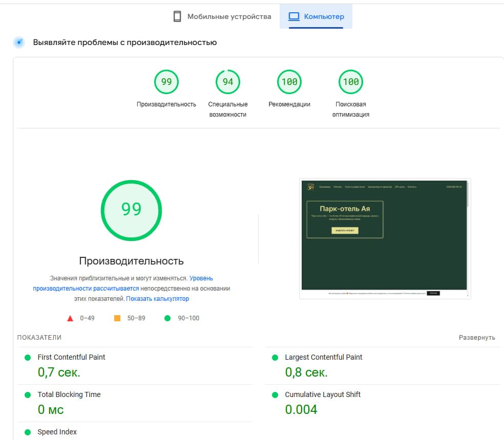
Task: Expand the Largest Contentful Paint metric
Action: click(x=323, y=357)
